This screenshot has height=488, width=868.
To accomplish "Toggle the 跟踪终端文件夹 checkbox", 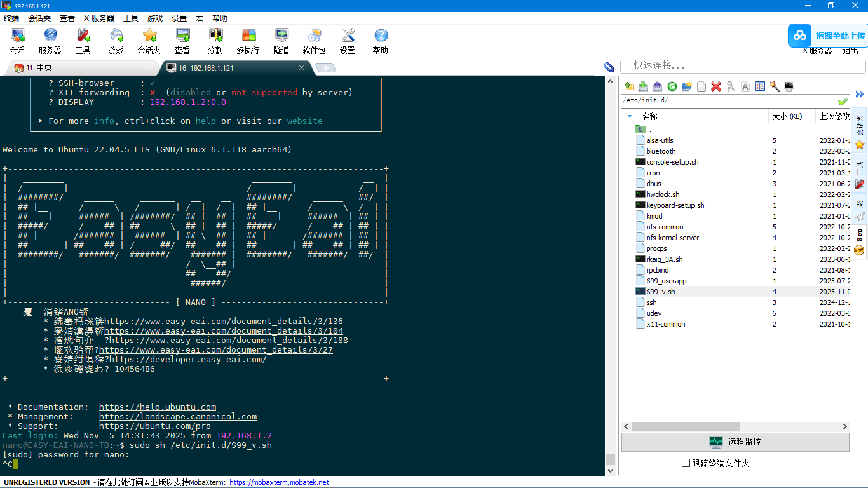I will [x=686, y=463].
